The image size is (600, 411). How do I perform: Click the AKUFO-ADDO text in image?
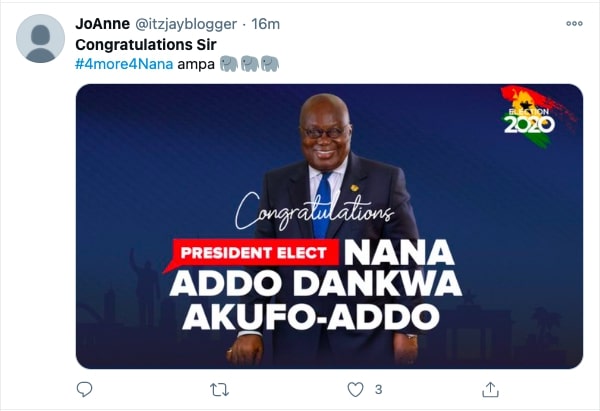(311, 317)
